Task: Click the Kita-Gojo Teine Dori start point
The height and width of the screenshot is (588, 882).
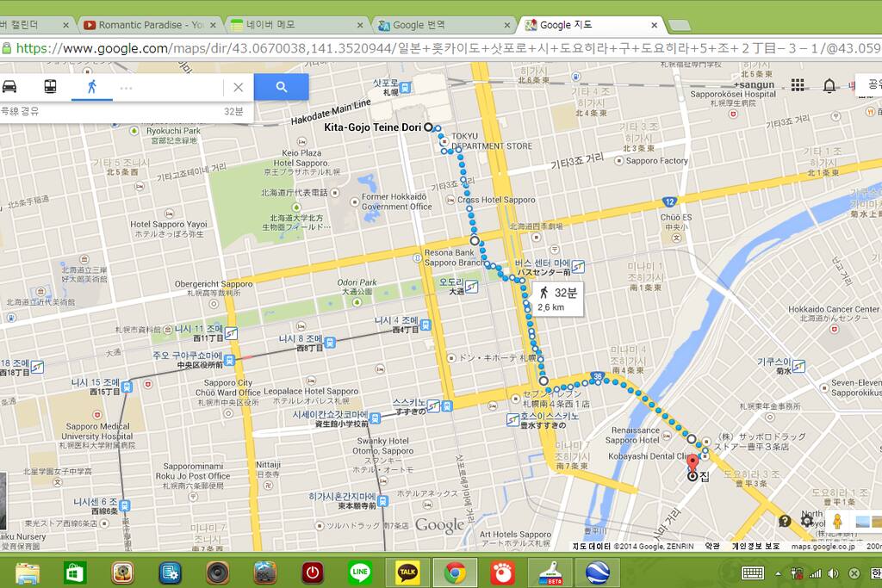Action: coord(429,127)
